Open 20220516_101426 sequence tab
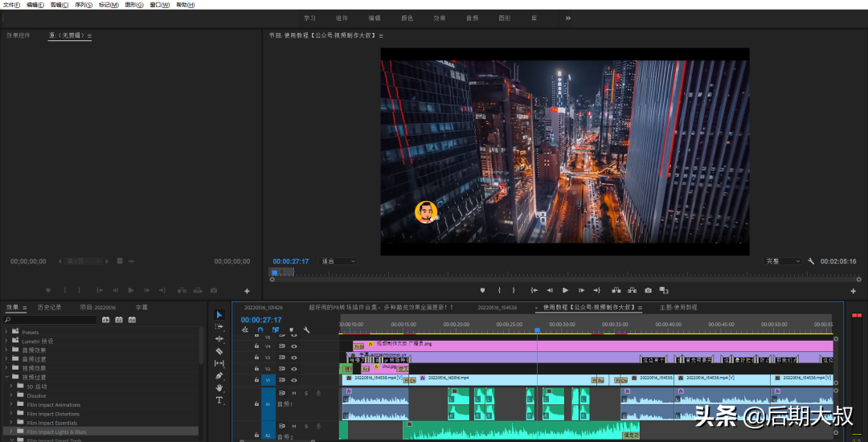The height and width of the screenshot is (442, 868). tap(264, 308)
